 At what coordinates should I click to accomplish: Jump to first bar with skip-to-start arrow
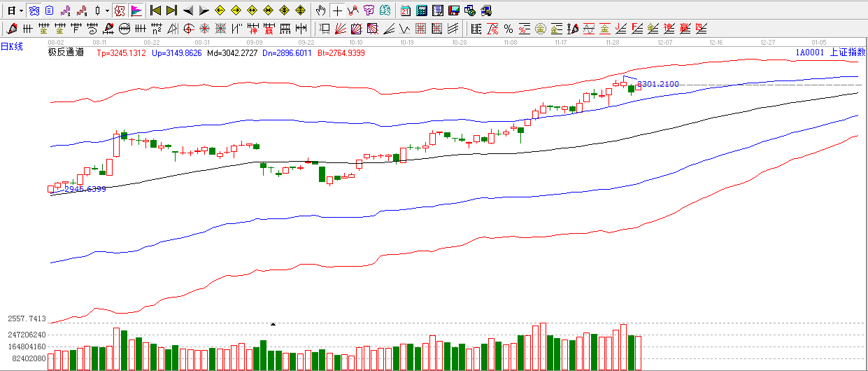(155, 10)
